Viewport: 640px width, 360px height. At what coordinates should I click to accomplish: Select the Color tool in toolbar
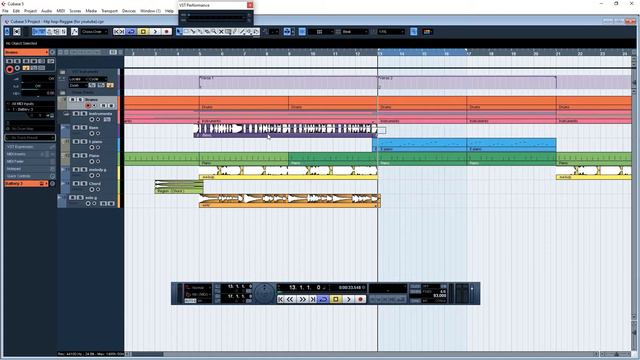tap(256, 32)
